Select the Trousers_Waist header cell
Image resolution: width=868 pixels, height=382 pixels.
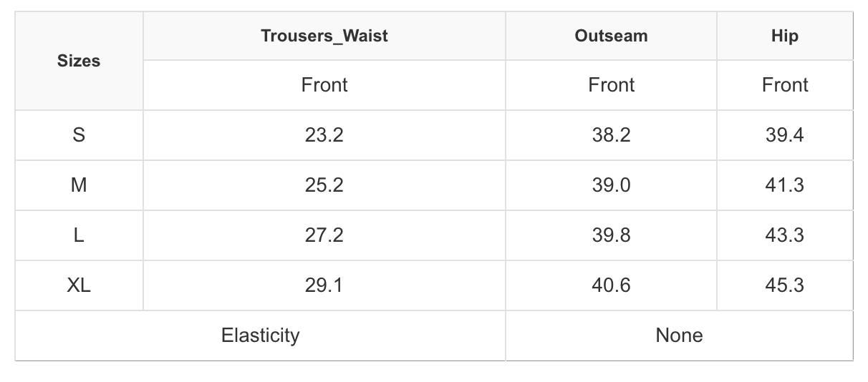point(324,36)
